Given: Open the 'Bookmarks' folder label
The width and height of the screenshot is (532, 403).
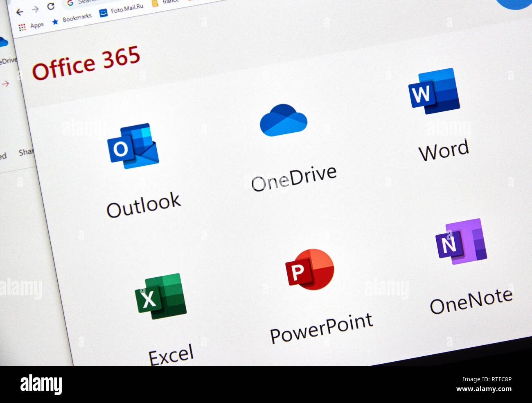Looking at the screenshot, I should click(77, 18).
